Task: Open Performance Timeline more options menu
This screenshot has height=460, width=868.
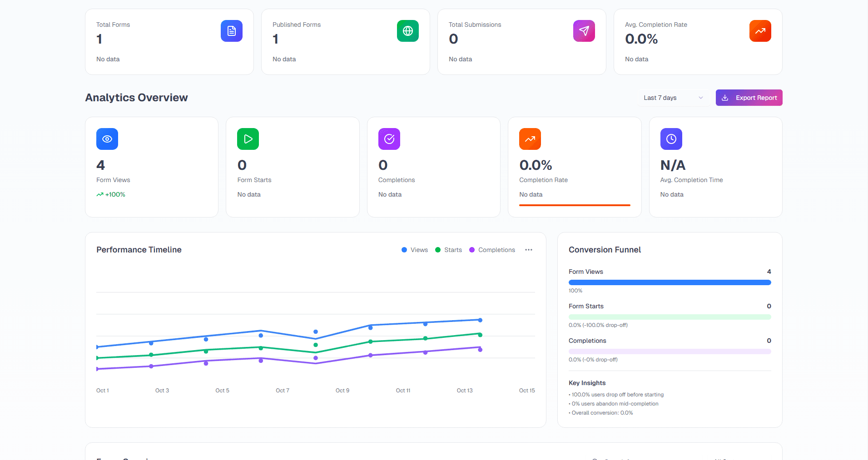Action: pos(529,250)
